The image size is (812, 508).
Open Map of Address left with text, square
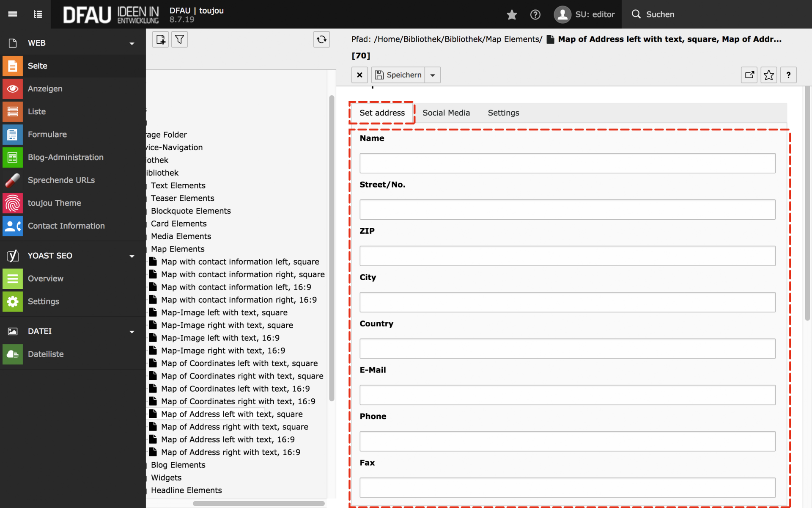point(232,414)
